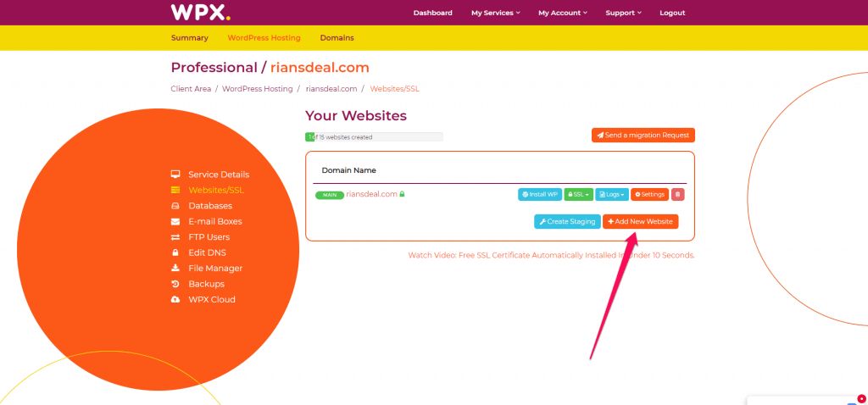Click the WPX logo
This screenshot has width=868, height=405.
tap(200, 12)
